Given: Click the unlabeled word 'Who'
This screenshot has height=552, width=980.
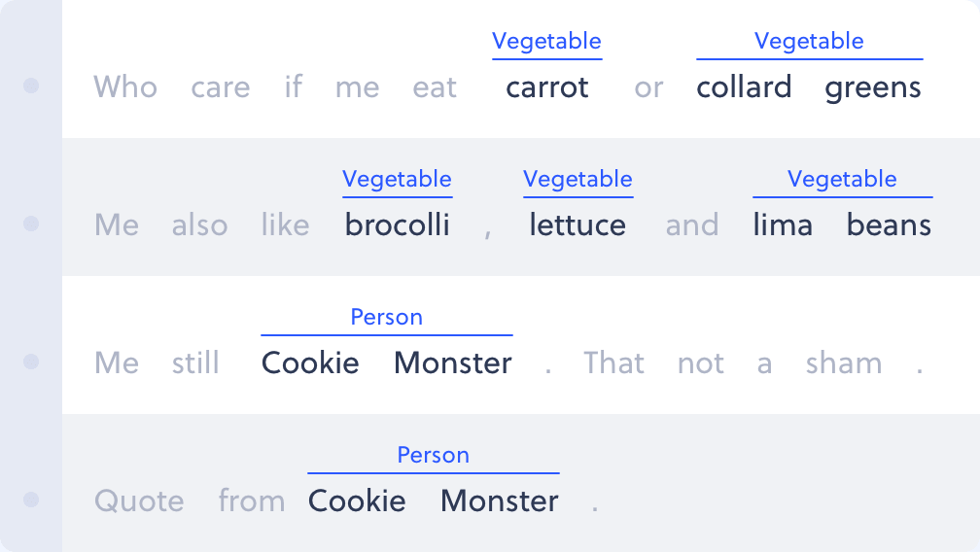Looking at the screenshot, I should click(125, 86).
